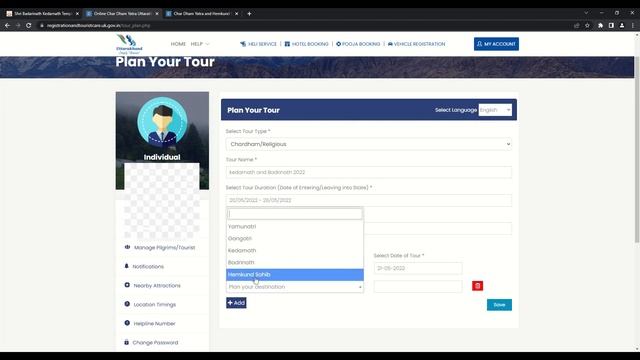640x360 pixels.
Task: Click the Uttarakhand tourism logo
Action: (129, 44)
